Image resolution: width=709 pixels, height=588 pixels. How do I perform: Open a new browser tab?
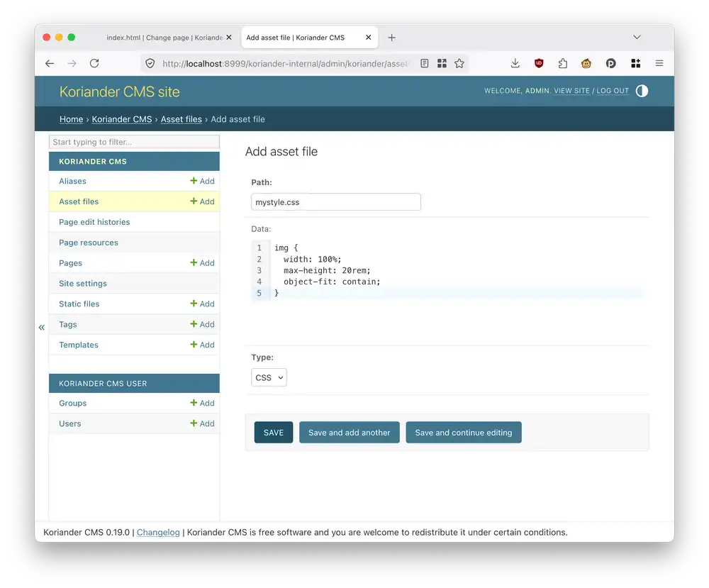point(391,38)
